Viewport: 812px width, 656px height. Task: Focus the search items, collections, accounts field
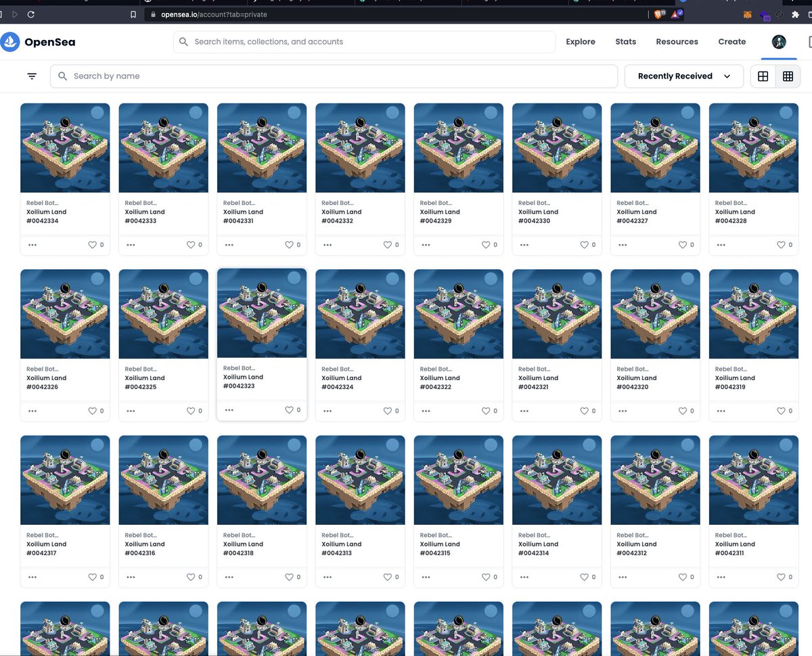pos(365,42)
